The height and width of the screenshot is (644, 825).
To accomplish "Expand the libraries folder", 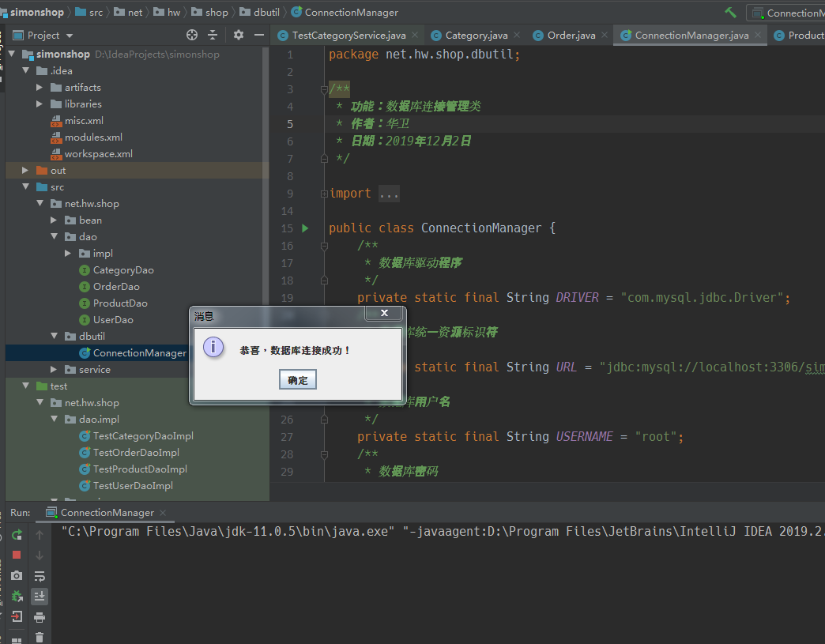I will (x=40, y=104).
